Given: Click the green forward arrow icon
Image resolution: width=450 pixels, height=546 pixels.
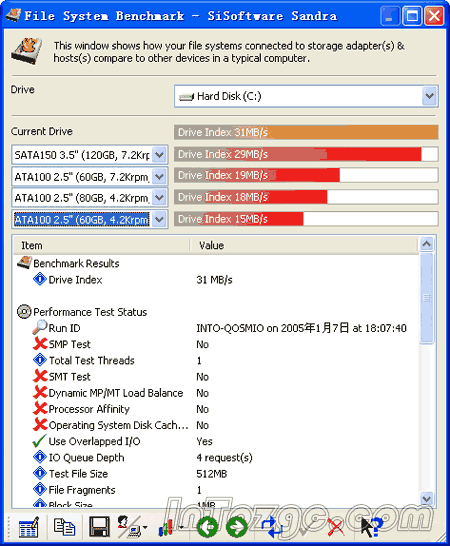Looking at the screenshot, I should click(x=237, y=527).
